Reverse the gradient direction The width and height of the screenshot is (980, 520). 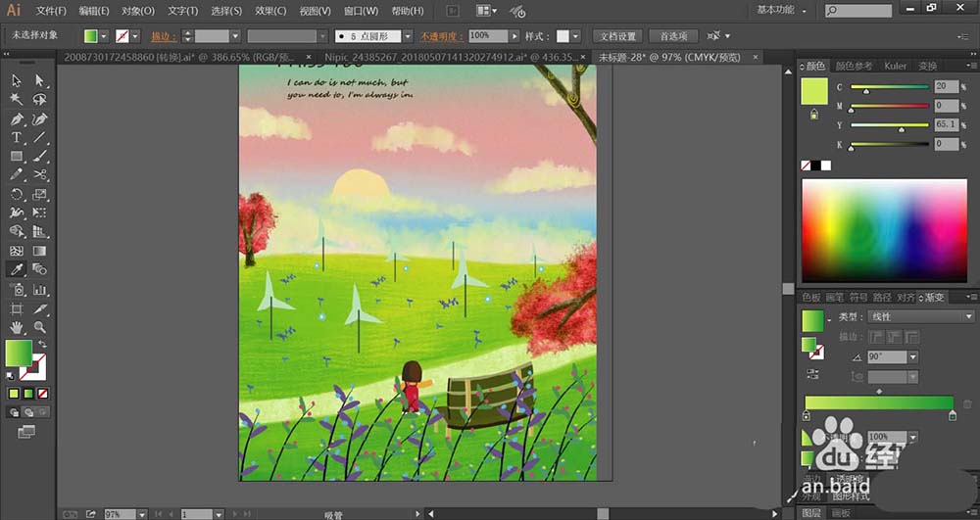812,374
